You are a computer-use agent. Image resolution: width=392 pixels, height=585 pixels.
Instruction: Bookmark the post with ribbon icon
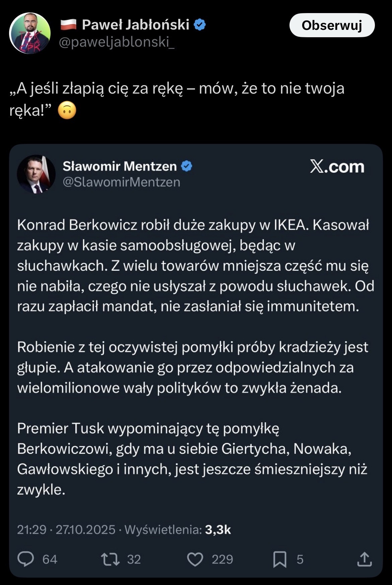click(x=280, y=559)
